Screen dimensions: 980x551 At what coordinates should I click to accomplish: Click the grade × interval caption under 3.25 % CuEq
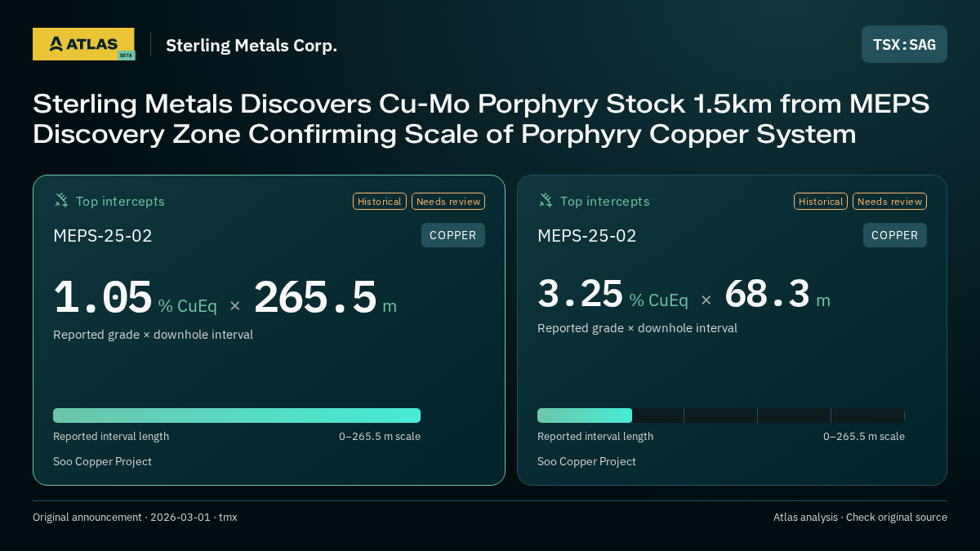(x=637, y=328)
